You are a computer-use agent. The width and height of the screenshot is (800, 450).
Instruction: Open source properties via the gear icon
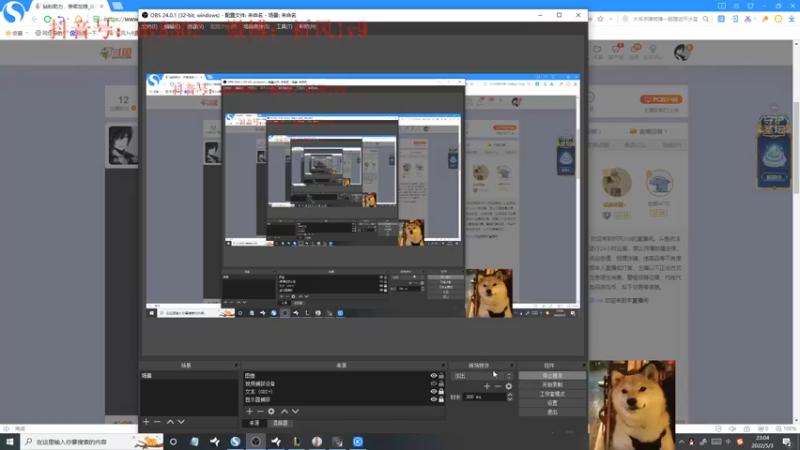pyautogui.click(x=271, y=411)
